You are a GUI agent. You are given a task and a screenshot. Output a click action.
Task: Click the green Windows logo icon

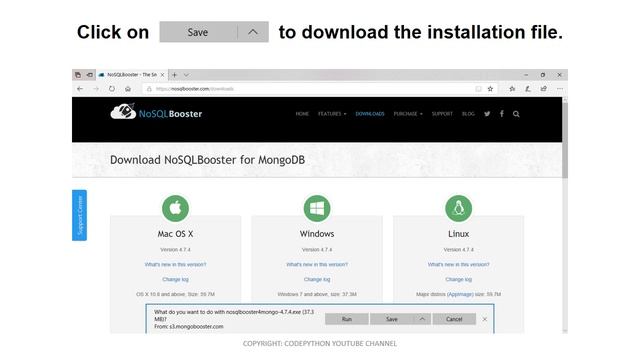click(x=317, y=208)
